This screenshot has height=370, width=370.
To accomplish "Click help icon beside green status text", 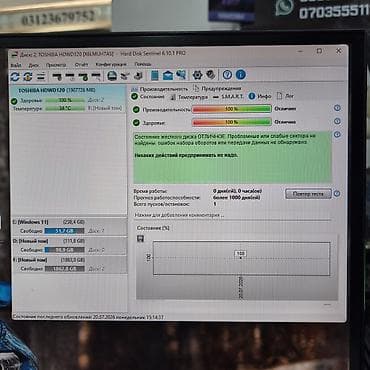I will click(337, 135).
